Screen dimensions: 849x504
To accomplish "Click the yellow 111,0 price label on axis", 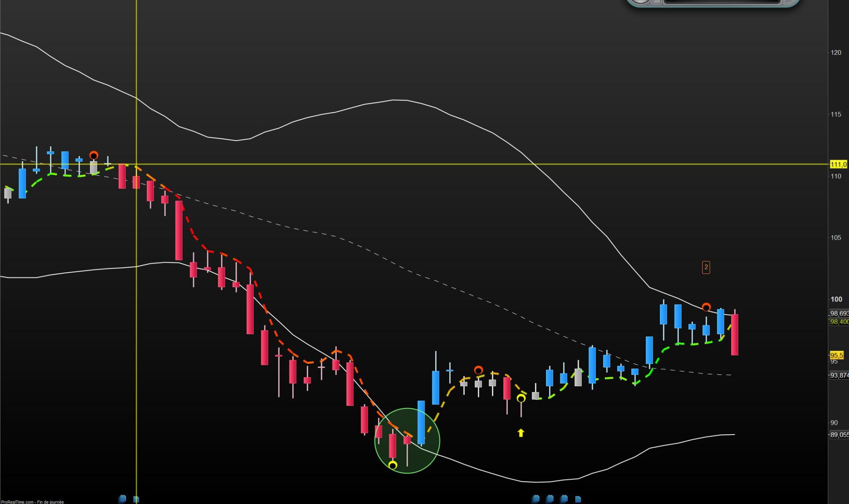I will point(838,165).
